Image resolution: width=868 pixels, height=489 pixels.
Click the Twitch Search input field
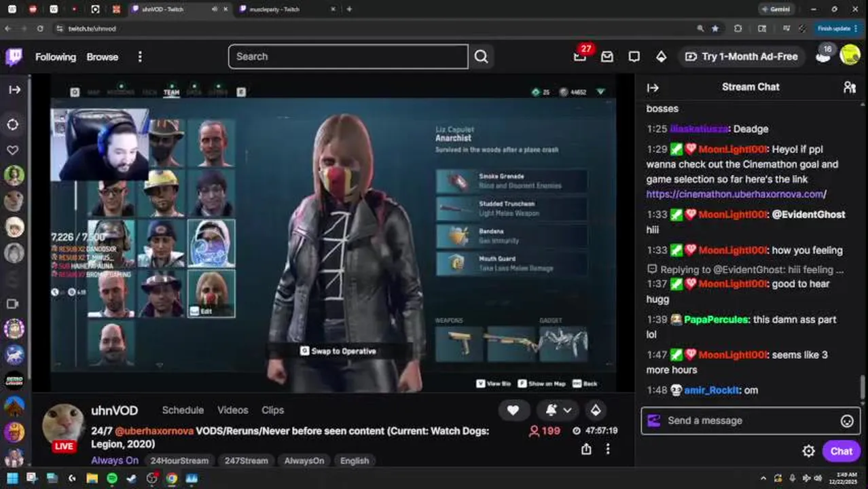coord(348,57)
